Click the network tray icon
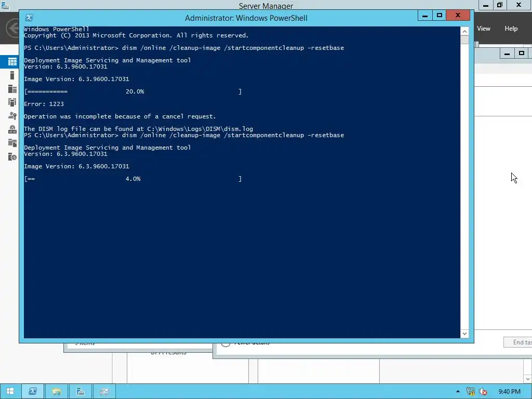This screenshot has height=399, width=532. pos(471,391)
